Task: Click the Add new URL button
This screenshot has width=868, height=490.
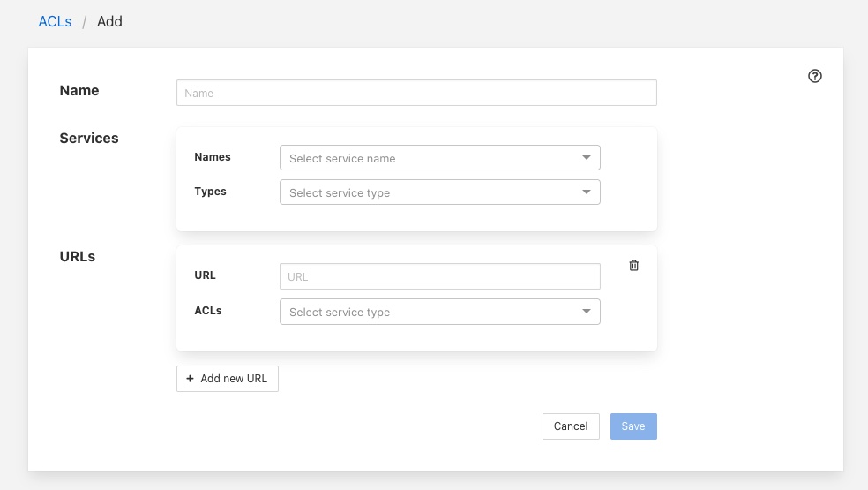Action: click(228, 379)
